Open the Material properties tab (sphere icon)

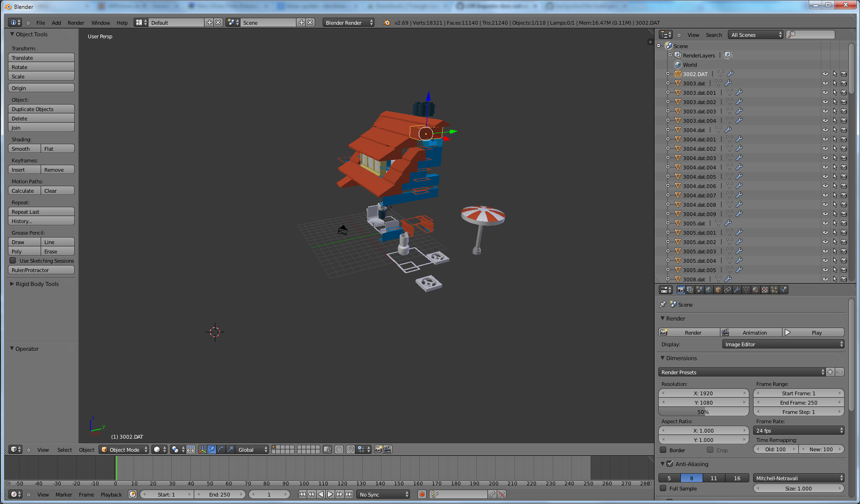(755, 290)
